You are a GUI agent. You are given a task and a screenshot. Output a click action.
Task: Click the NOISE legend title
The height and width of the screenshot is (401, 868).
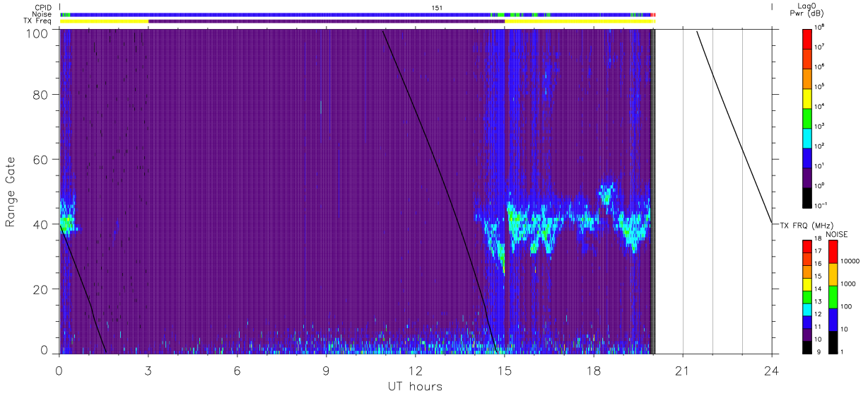coord(838,233)
